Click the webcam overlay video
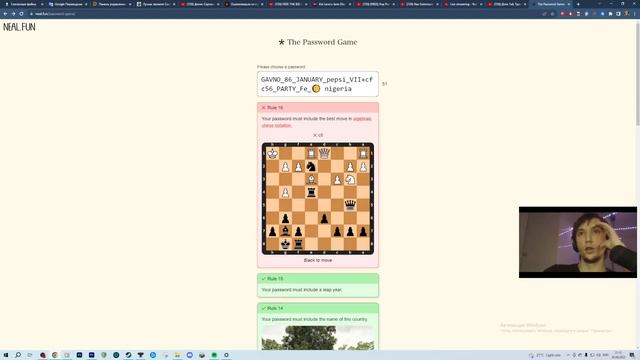The image size is (640, 360). point(578,242)
